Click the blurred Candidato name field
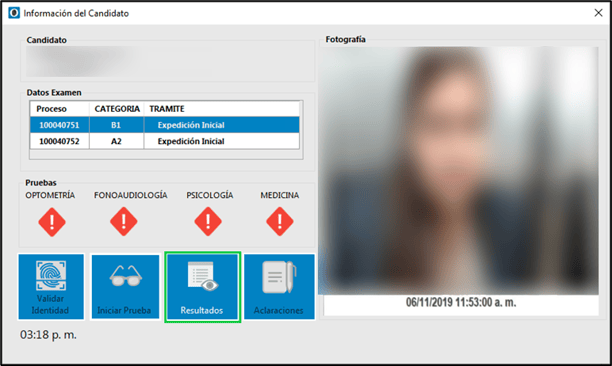 (167, 61)
